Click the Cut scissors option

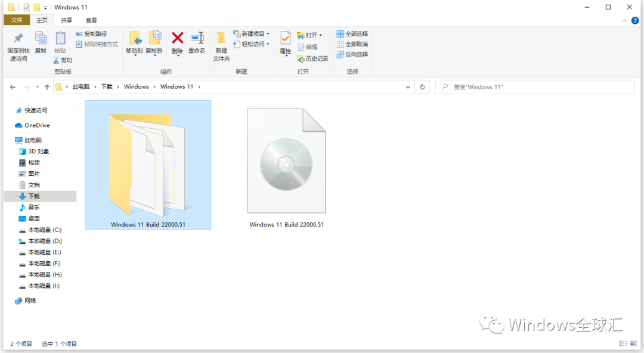click(x=63, y=60)
